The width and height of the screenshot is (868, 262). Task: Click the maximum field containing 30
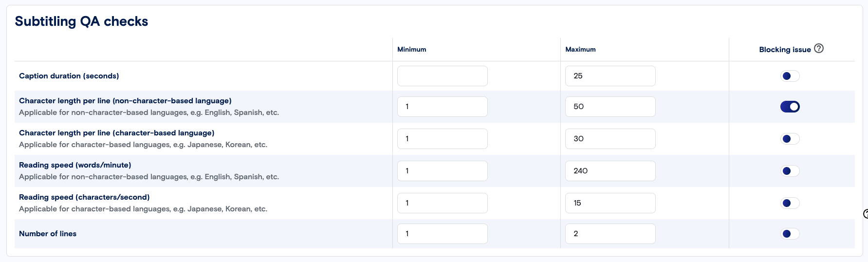pyautogui.click(x=610, y=139)
